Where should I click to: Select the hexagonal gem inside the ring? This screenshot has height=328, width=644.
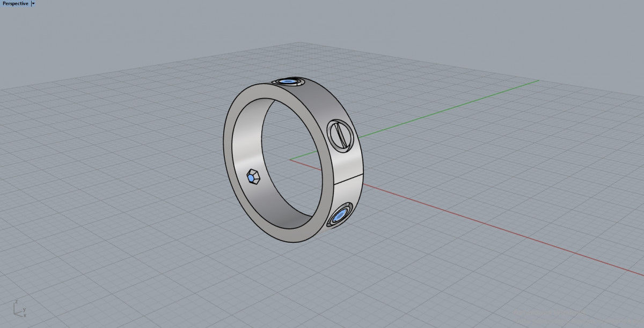click(253, 177)
